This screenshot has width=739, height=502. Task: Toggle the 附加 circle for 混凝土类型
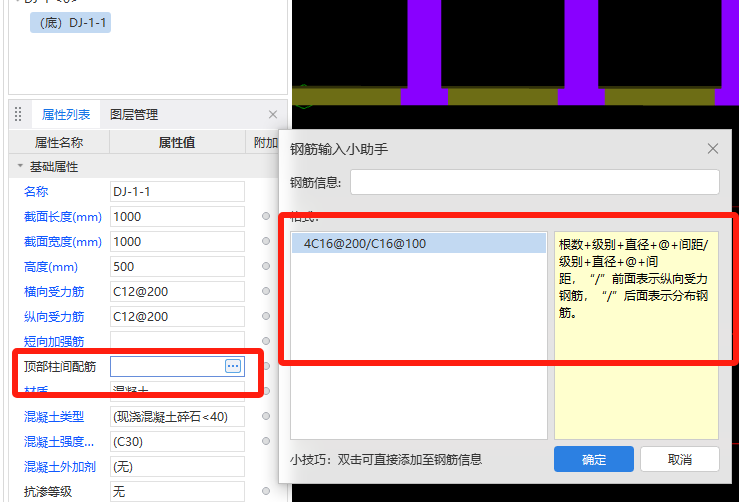(x=266, y=416)
